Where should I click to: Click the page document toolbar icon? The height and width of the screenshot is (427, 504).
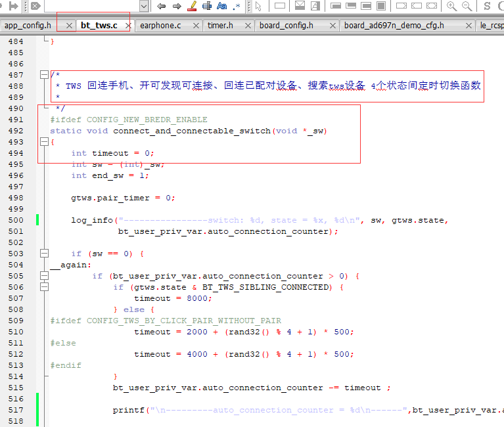click(315, 5)
